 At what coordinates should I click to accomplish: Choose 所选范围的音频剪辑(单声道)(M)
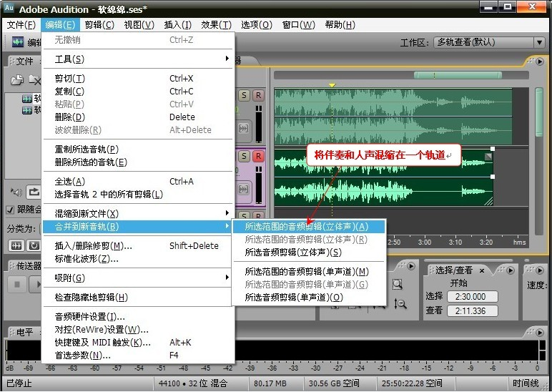(309, 272)
